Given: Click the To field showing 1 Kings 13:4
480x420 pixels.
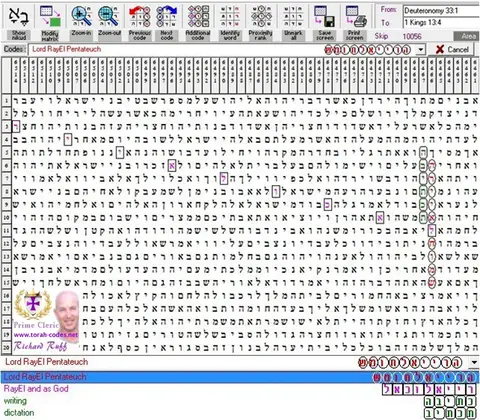Looking at the screenshot, I should [x=441, y=23].
